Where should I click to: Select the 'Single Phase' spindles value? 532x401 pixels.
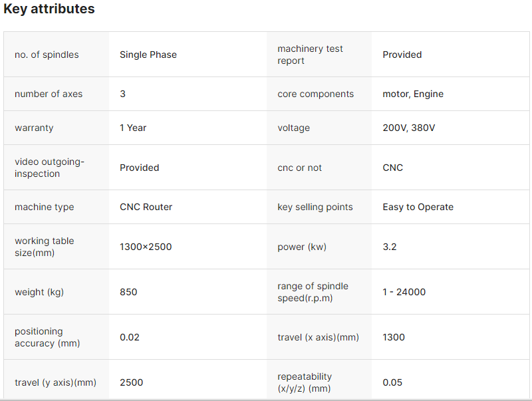coord(148,55)
